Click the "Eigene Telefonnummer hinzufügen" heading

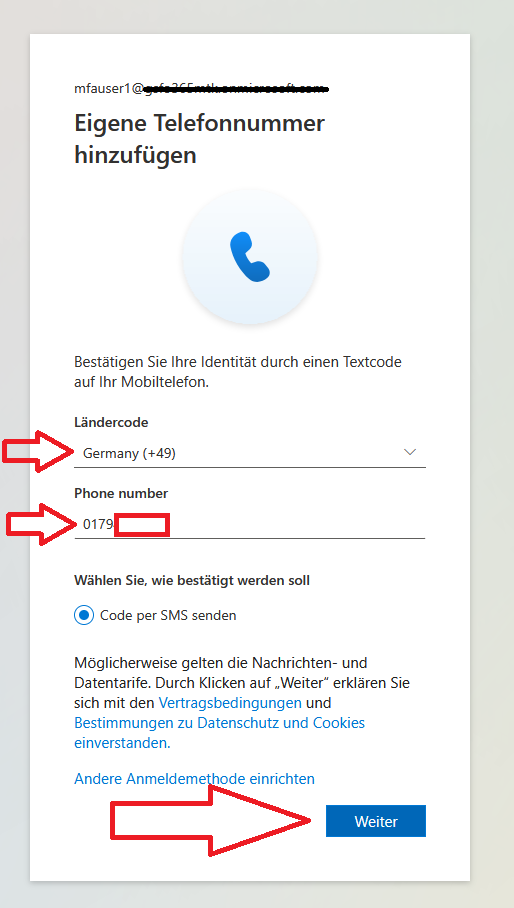pos(200,139)
